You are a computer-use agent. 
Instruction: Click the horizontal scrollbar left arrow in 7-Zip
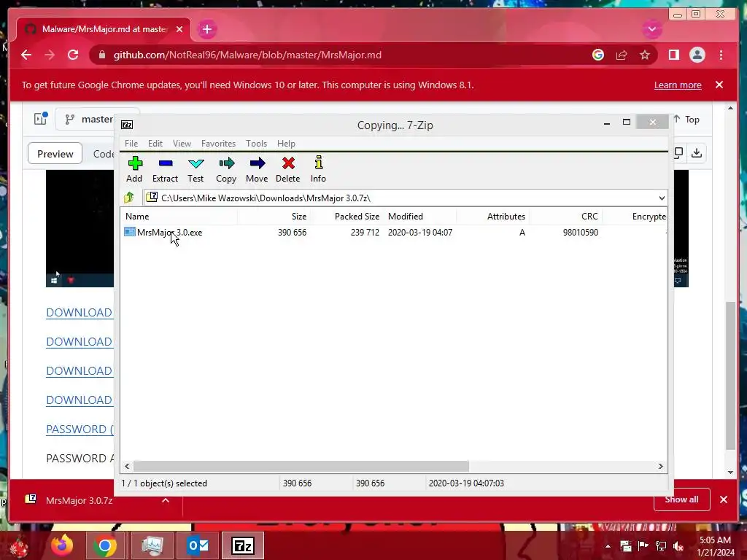point(127,466)
